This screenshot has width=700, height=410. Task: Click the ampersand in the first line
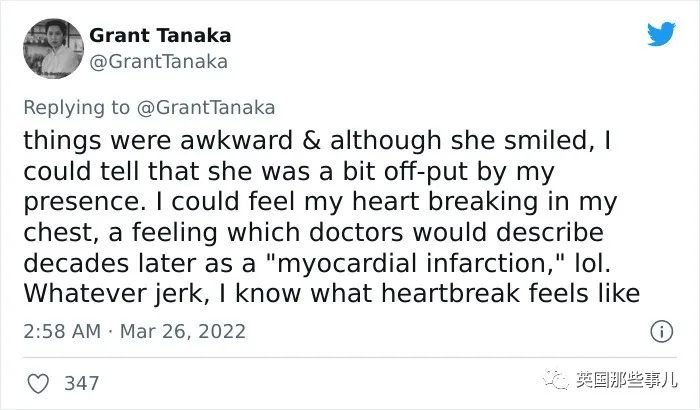coord(311,141)
